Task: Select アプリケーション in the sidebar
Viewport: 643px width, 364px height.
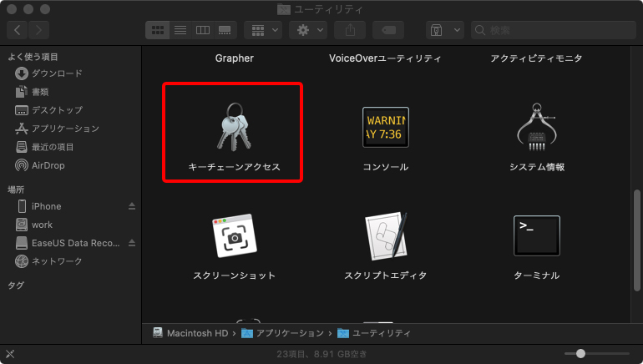Action: coord(65,129)
